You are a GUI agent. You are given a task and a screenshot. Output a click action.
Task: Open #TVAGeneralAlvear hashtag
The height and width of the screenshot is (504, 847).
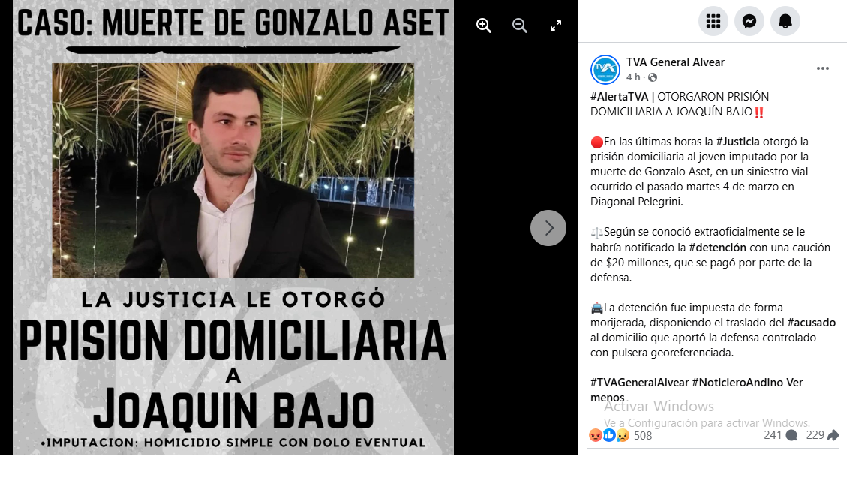click(640, 382)
